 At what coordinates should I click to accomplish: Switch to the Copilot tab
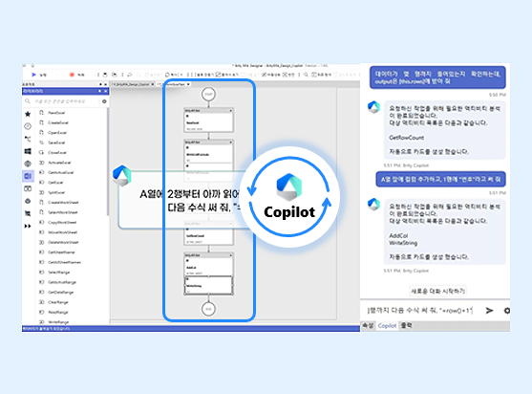[x=387, y=326]
